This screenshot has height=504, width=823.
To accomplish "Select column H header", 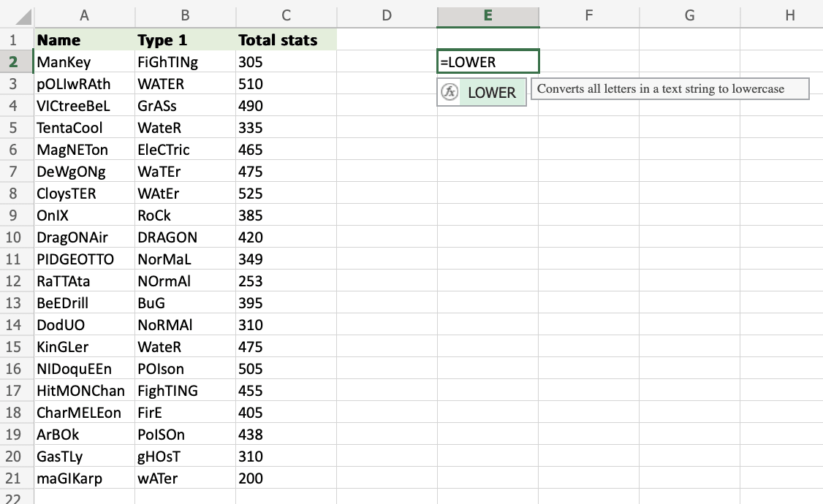I will click(x=789, y=15).
